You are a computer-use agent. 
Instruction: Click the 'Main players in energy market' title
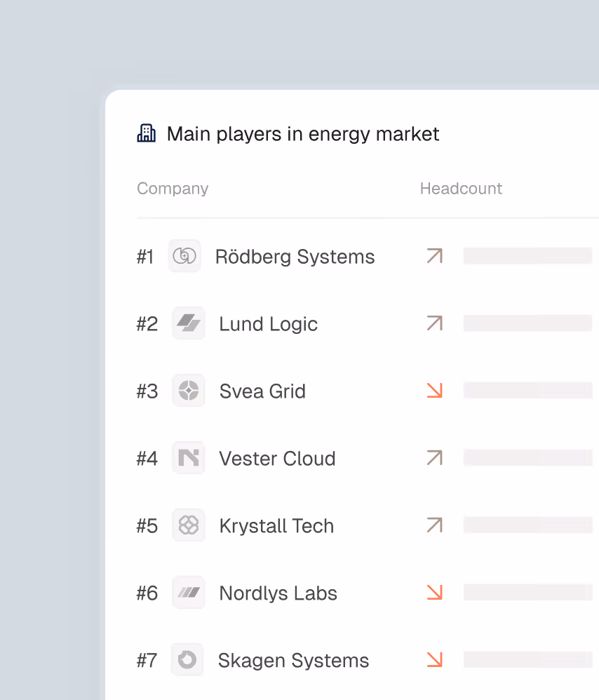pos(303,134)
